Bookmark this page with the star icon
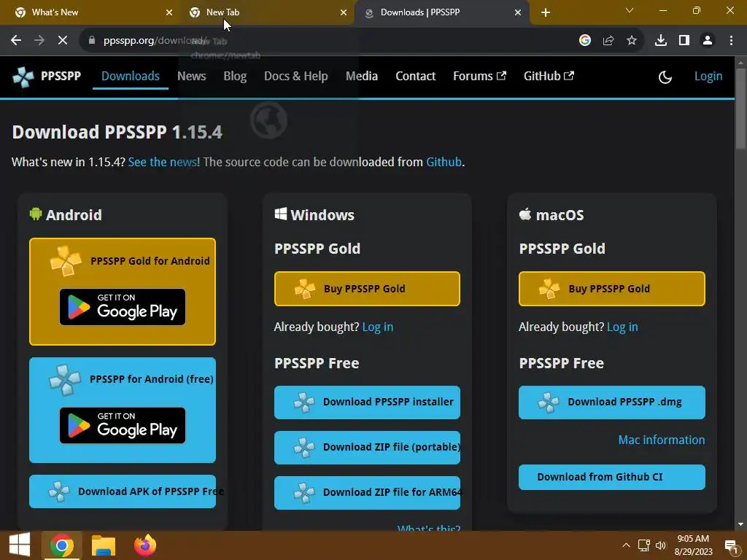This screenshot has width=747, height=560. [632, 41]
